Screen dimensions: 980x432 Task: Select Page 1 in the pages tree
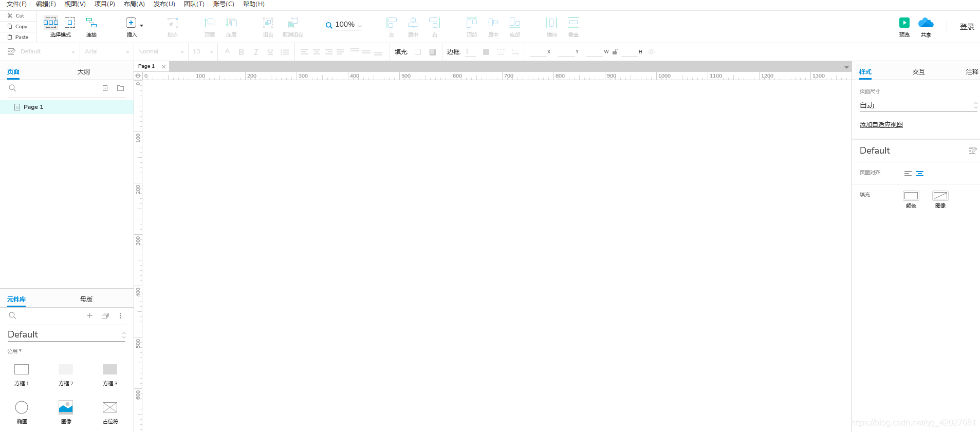67,107
